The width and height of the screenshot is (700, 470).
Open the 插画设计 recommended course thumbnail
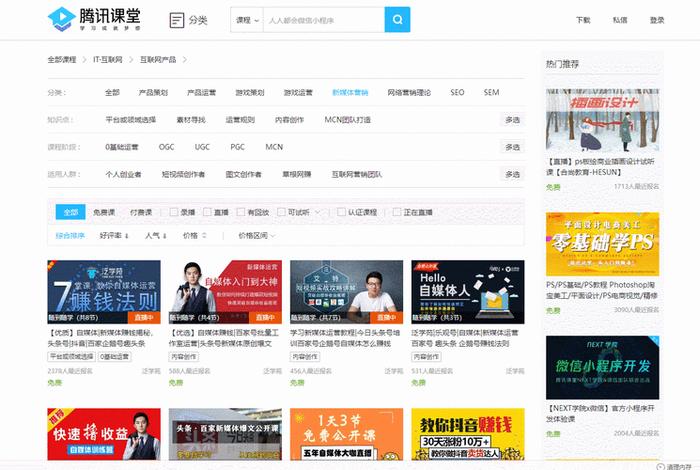[x=602, y=120]
